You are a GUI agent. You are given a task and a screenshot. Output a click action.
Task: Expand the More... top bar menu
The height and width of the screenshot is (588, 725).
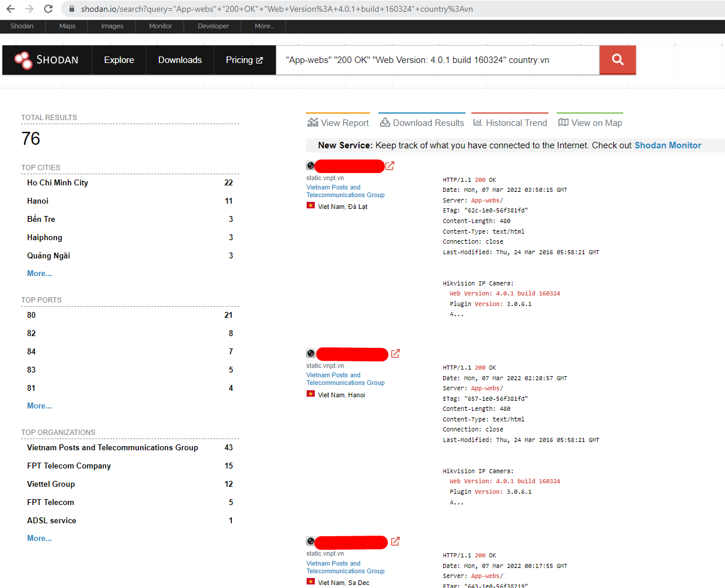(264, 26)
